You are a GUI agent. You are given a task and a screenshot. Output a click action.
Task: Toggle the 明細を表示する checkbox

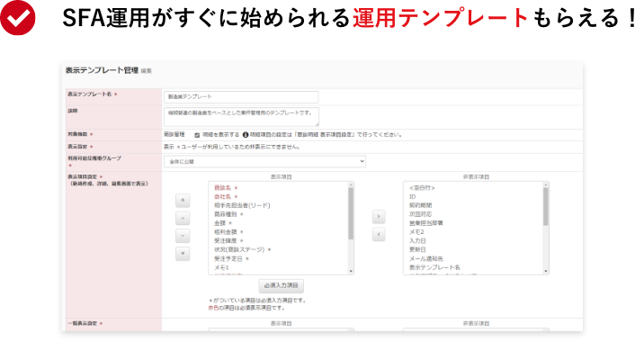point(197,135)
